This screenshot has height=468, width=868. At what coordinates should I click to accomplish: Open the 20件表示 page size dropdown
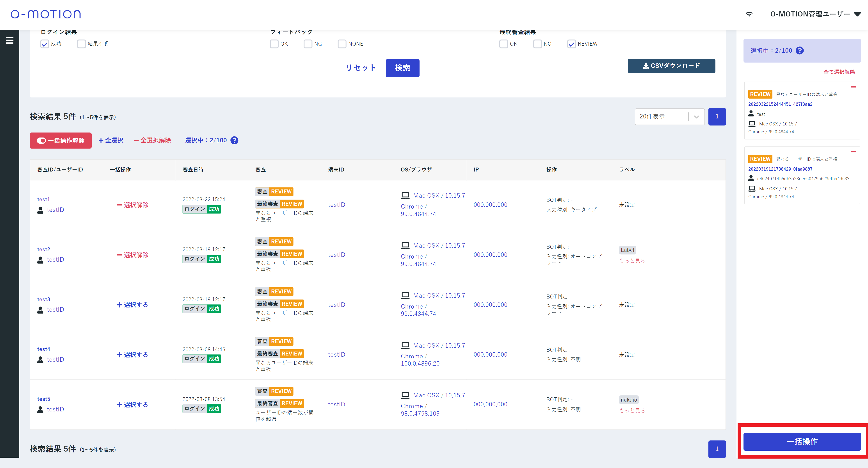[x=669, y=117]
